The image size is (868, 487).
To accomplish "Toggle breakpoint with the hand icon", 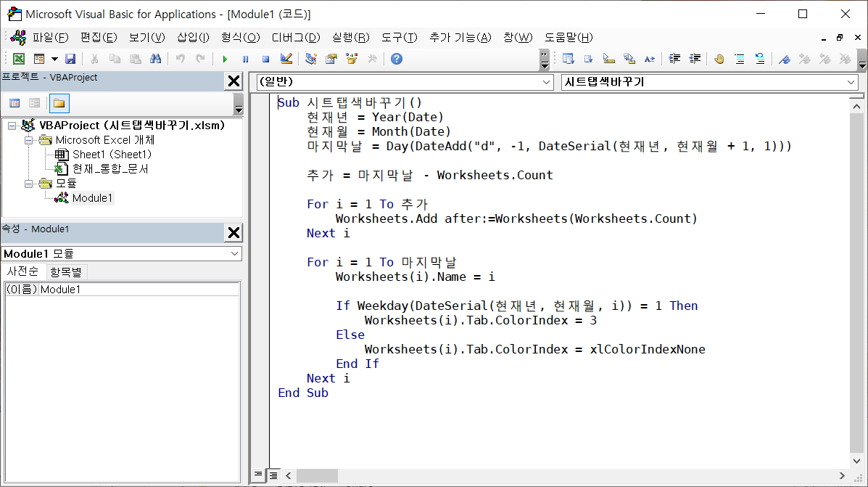I will [x=719, y=59].
